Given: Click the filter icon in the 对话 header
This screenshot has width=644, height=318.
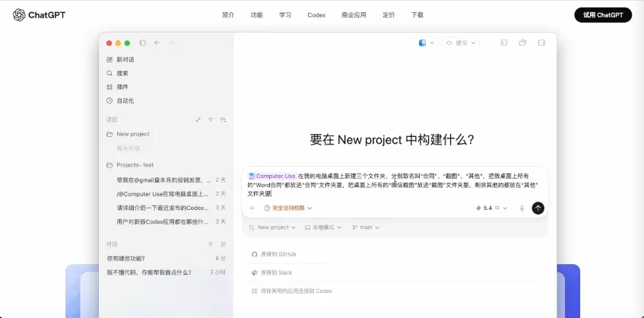Looking at the screenshot, I should 211,244.
